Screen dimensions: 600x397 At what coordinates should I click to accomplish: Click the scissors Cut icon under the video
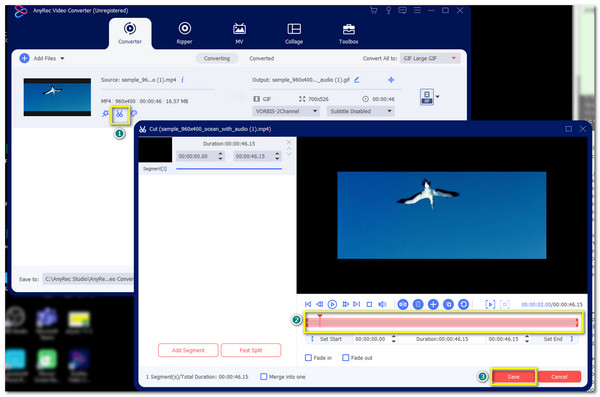[120, 114]
